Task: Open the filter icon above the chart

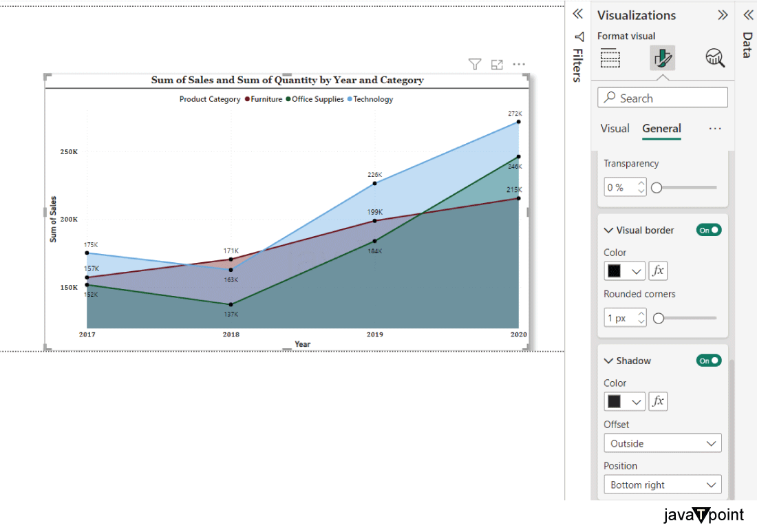Action: [x=475, y=64]
